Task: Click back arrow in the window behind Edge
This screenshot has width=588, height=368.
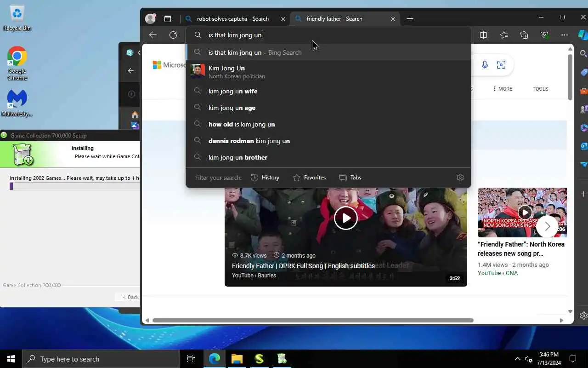Action: click(x=131, y=70)
